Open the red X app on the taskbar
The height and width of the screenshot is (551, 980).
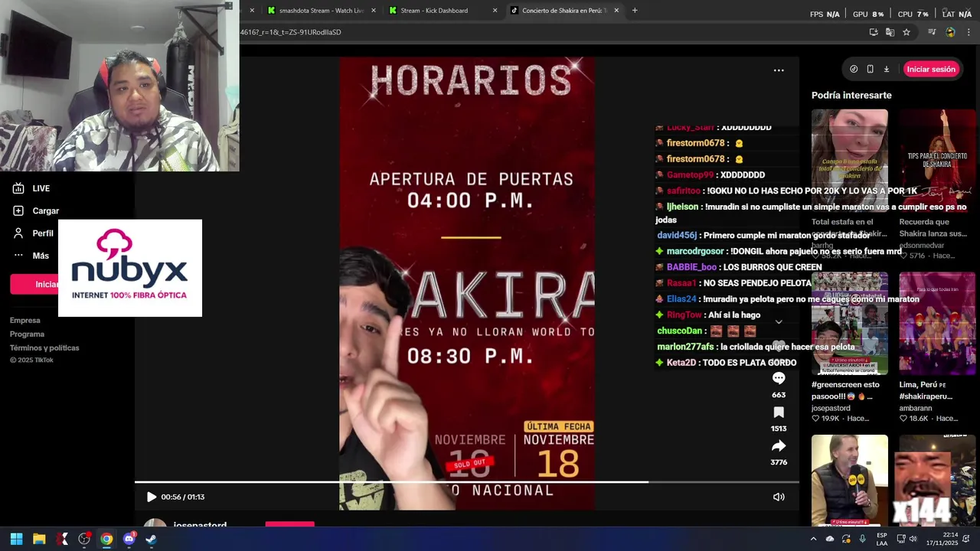pyautogui.click(x=62, y=539)
